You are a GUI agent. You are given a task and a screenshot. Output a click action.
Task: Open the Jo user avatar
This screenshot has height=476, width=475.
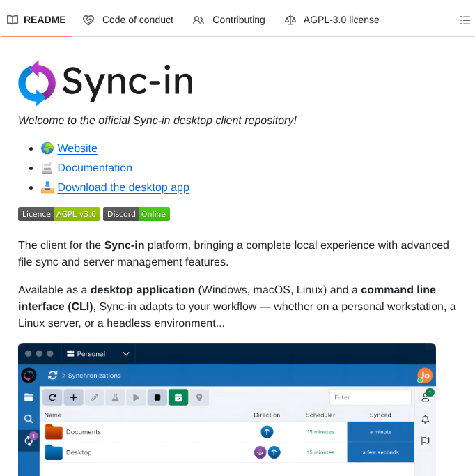coord(425,376)
